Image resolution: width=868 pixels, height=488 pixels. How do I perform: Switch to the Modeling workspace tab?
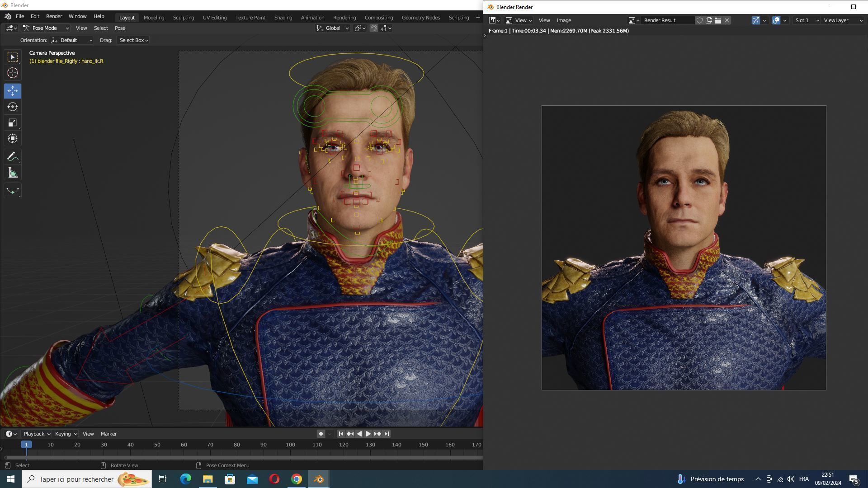pos(154,18)
